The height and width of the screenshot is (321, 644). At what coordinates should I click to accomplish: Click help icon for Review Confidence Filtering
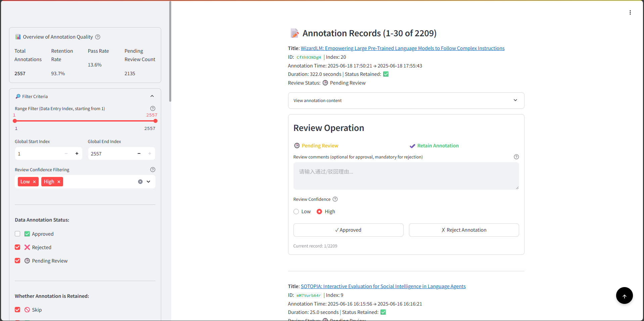(x=153, y=170)
